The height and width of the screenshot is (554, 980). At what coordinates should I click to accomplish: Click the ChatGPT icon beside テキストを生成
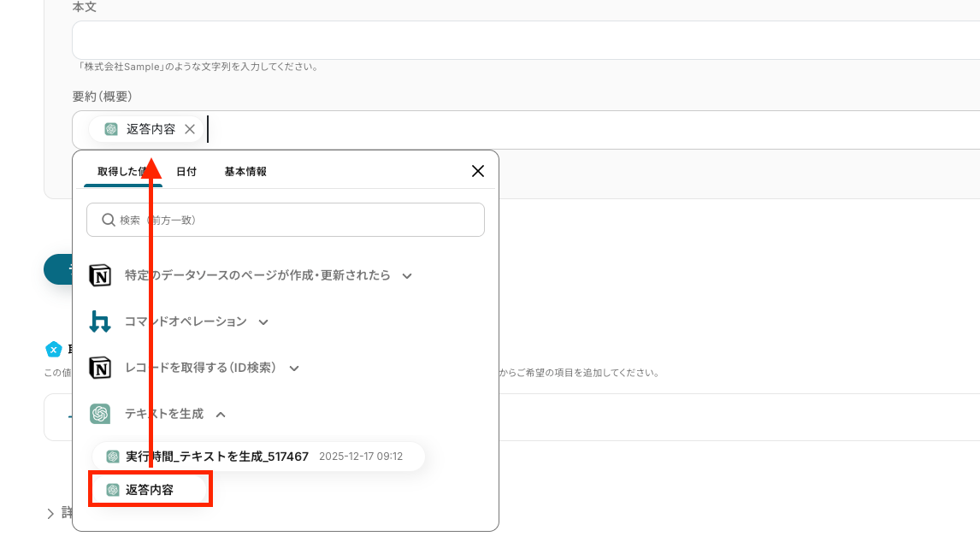point(100,414)
